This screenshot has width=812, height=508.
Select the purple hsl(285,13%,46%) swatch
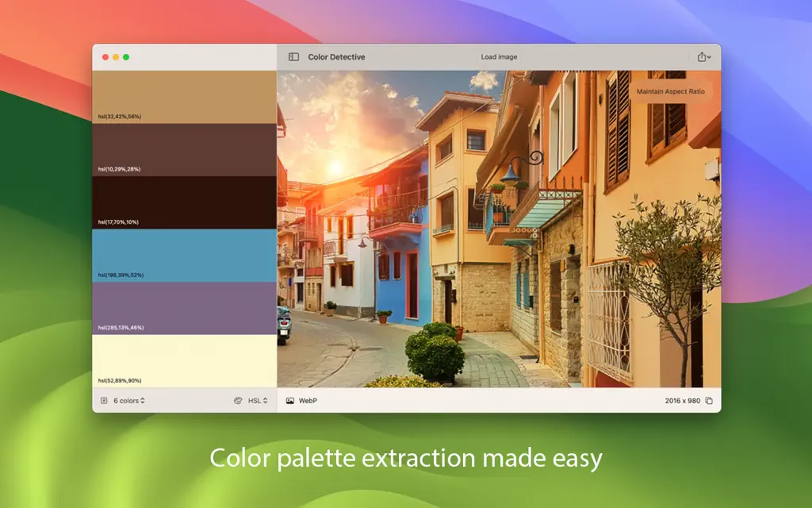tap(182, 310)
